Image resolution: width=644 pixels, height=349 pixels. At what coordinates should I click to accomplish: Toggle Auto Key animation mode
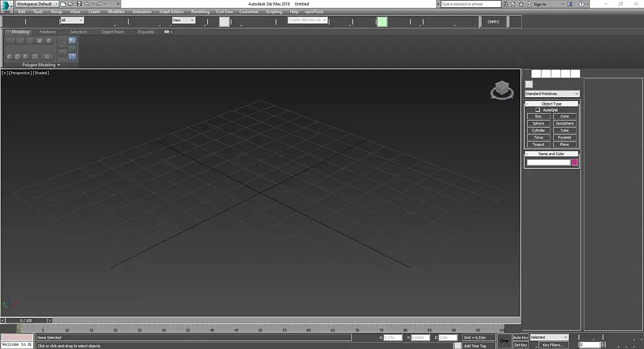point(520,338)
